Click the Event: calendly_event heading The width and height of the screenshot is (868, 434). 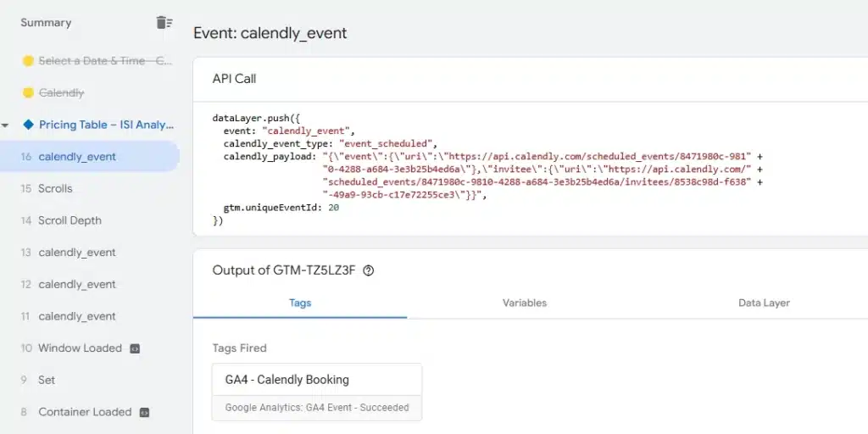(270, 33)
